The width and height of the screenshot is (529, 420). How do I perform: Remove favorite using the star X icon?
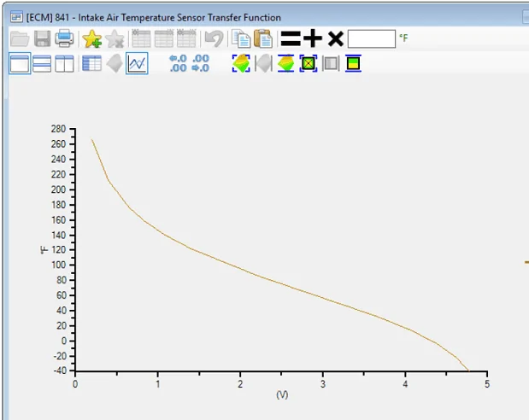point(115,38)
